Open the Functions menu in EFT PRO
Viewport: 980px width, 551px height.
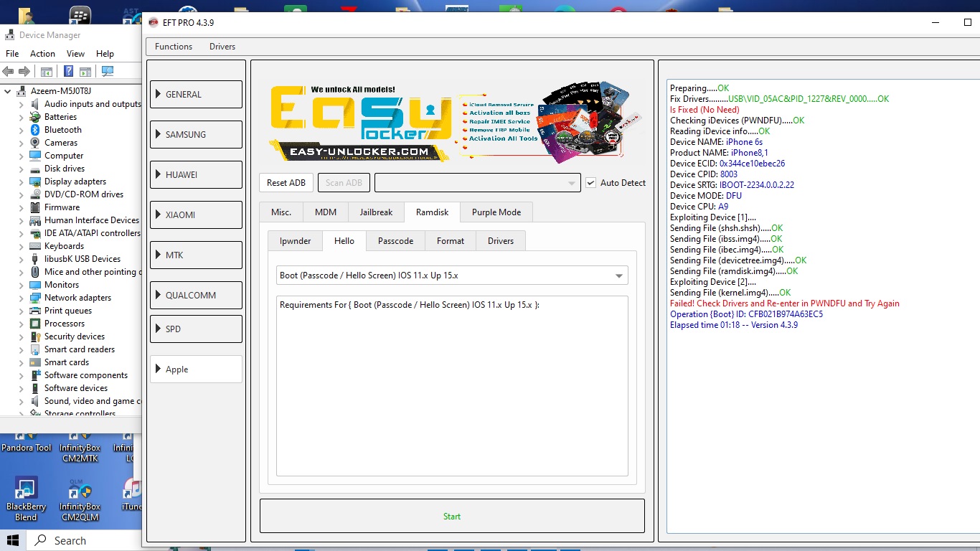point(174,47)
